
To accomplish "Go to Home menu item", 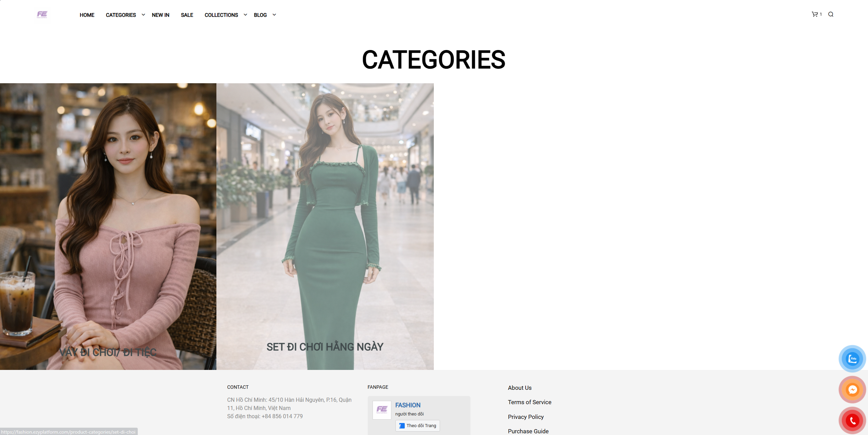I will pos(87,15).
